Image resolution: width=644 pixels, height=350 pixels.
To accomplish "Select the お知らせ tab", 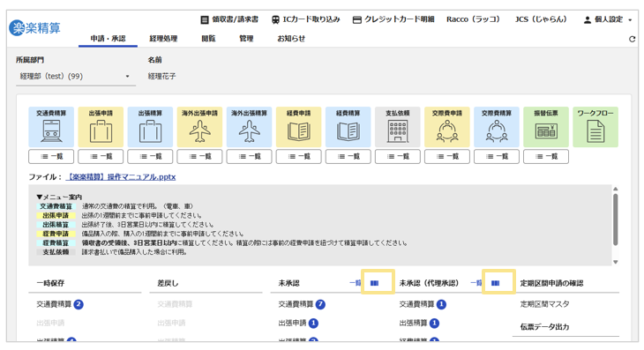I will click(291, 39).
